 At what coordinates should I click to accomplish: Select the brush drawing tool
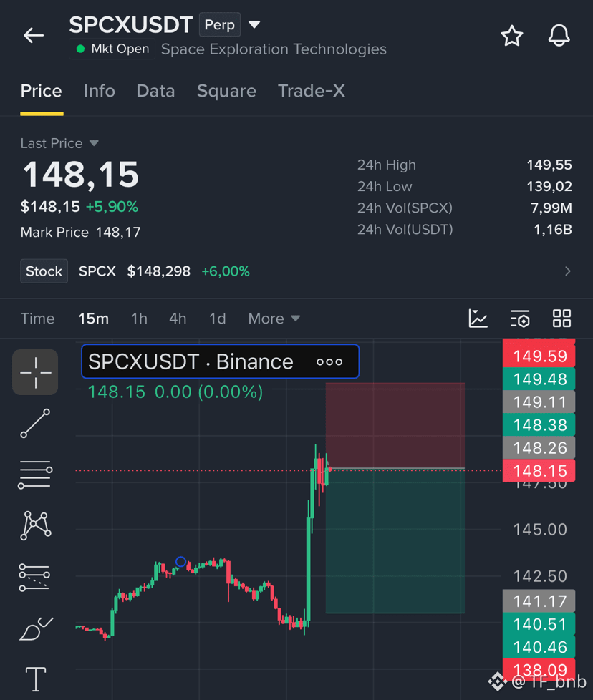pos(37,628)
